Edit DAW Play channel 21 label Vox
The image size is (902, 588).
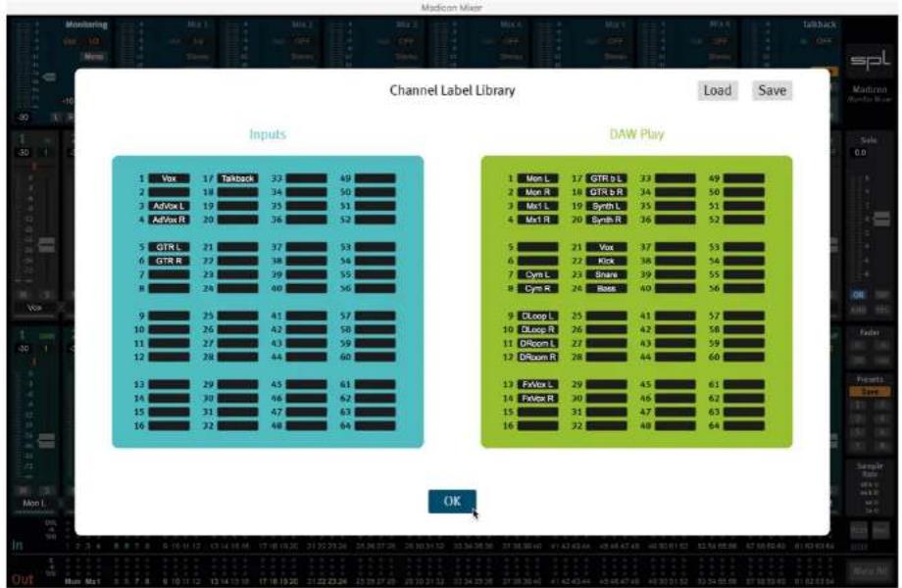click(606, 247)
